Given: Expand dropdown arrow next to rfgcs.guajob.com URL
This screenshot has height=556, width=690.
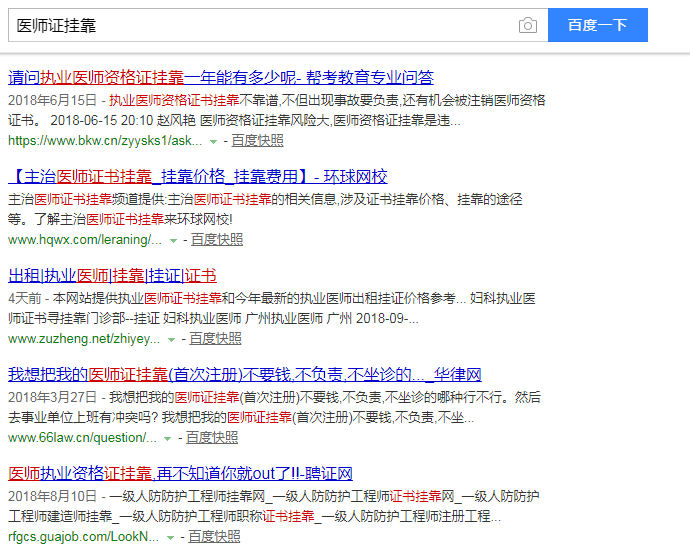Looking at the screenshot, I should [170, 538].
